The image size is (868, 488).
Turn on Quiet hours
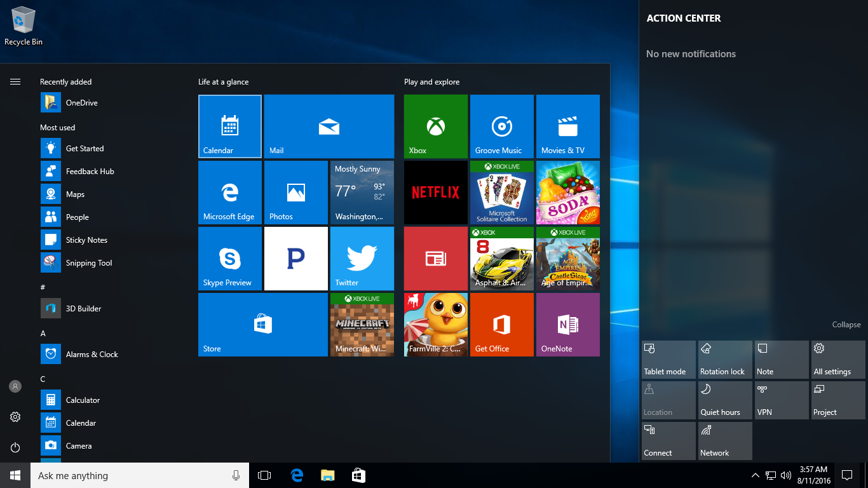pyautogui.click(x=724, y=400)
